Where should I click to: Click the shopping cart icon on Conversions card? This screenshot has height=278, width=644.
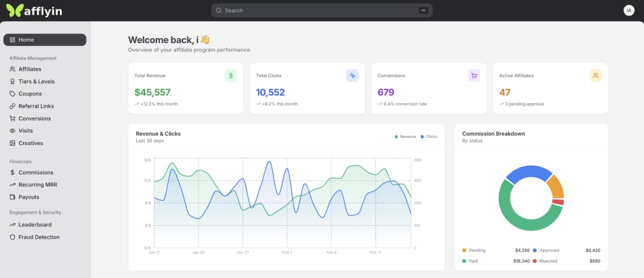point(474,76)
